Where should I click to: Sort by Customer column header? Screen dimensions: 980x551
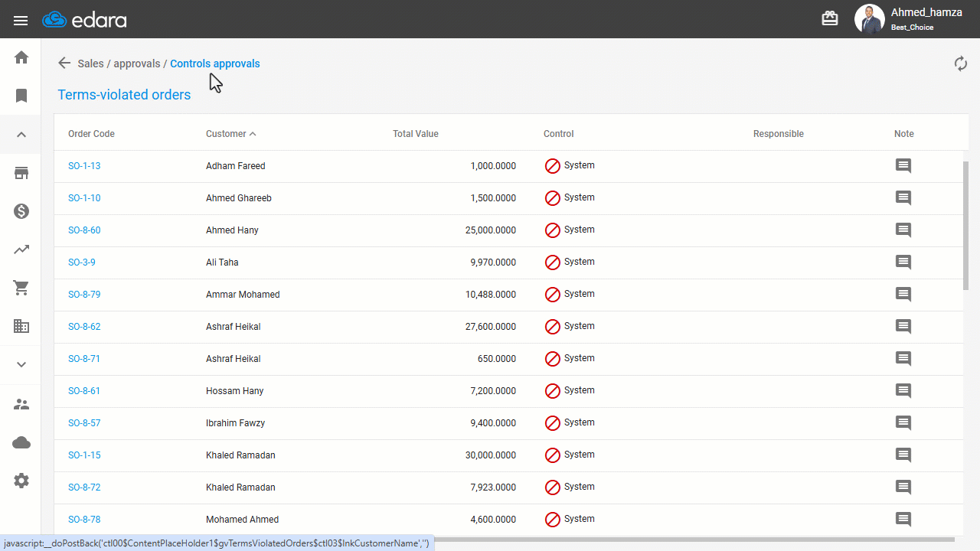[x=230, y=134]
